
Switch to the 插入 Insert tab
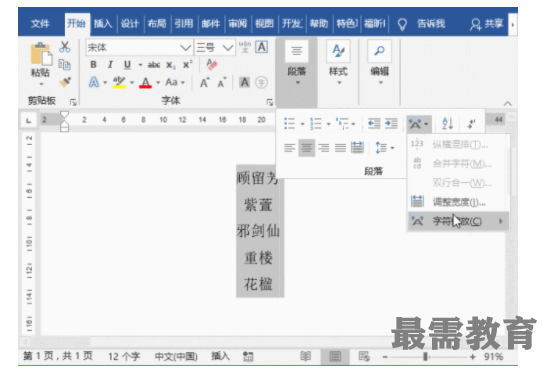pos(103,24)
